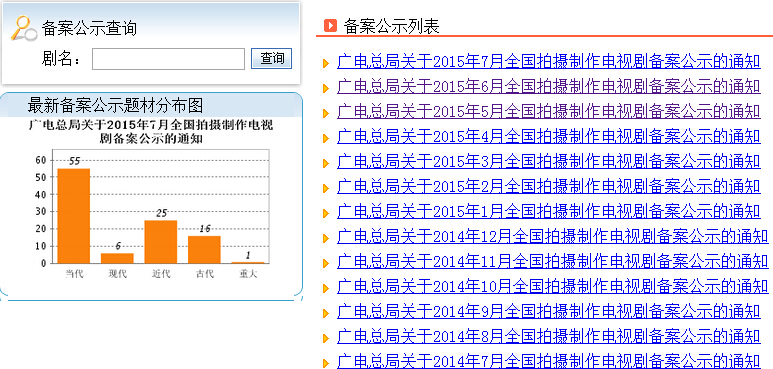Click the 查询 search button
This screenshot has height=369, width=773.
[x=272, y=58]
